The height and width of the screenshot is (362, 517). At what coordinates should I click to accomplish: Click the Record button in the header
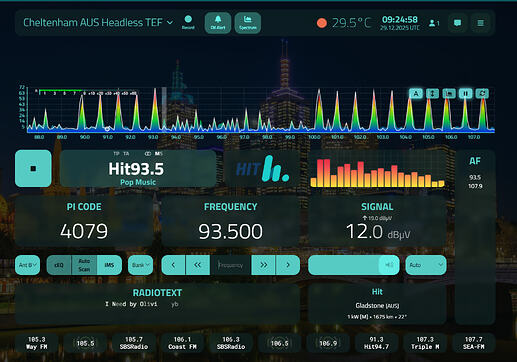(x=188, y=22)
